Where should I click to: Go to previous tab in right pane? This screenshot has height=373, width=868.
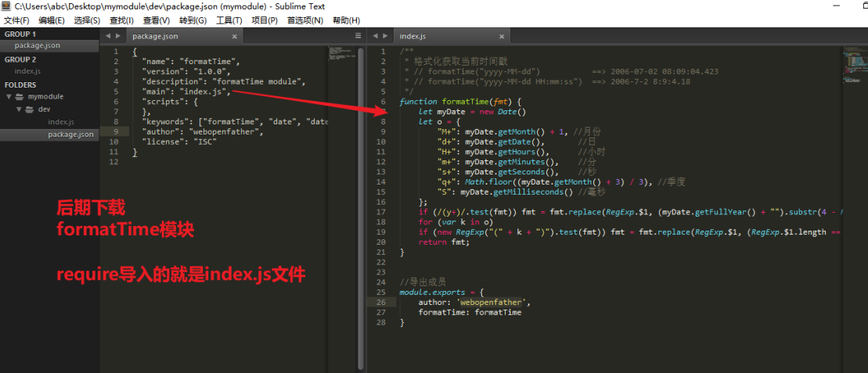pos(376,36)
